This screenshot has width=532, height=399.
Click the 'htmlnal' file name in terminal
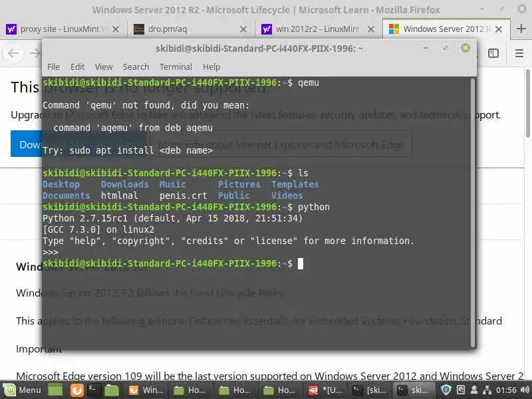point(120,196)
